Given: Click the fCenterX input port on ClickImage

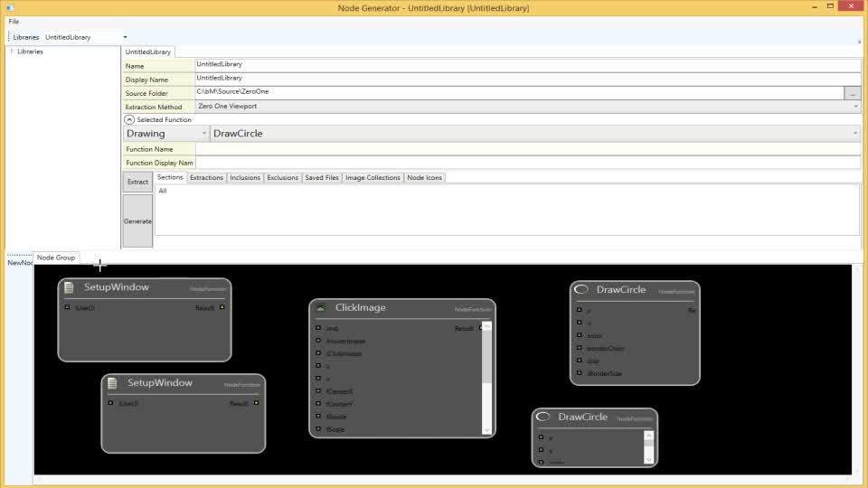Looking at the screenshot, I should (318, 390).
